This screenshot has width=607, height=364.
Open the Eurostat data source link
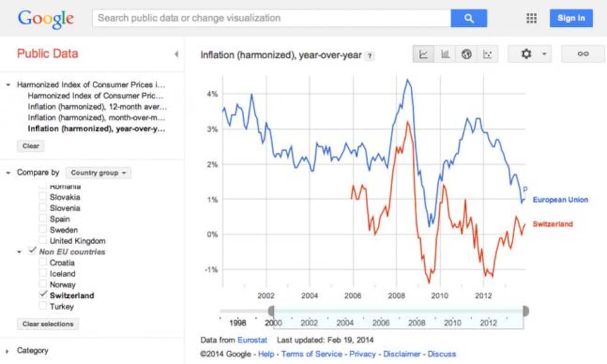pos(252,340)
